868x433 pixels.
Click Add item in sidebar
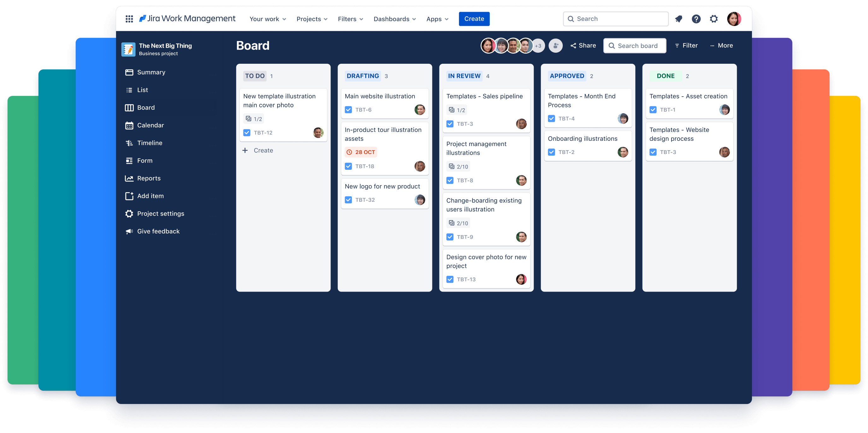point(150,195)
